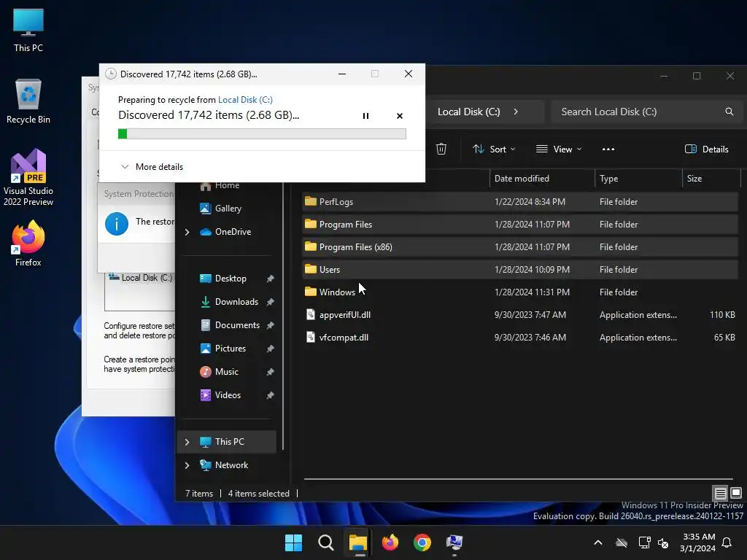Cancel the recycle operation with the X
This screenshot has width=747, height=560.
point(399,116)
